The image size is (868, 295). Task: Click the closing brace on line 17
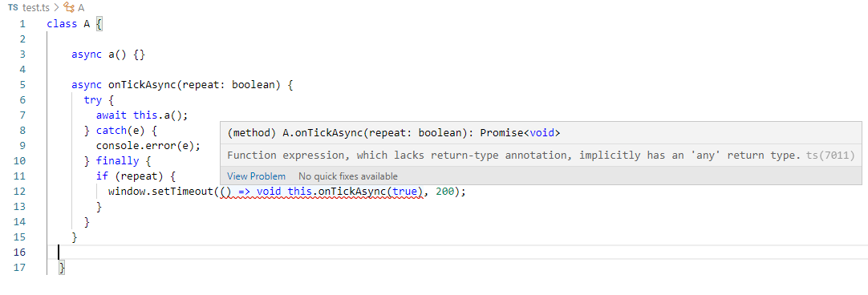(x=62, y=267)
